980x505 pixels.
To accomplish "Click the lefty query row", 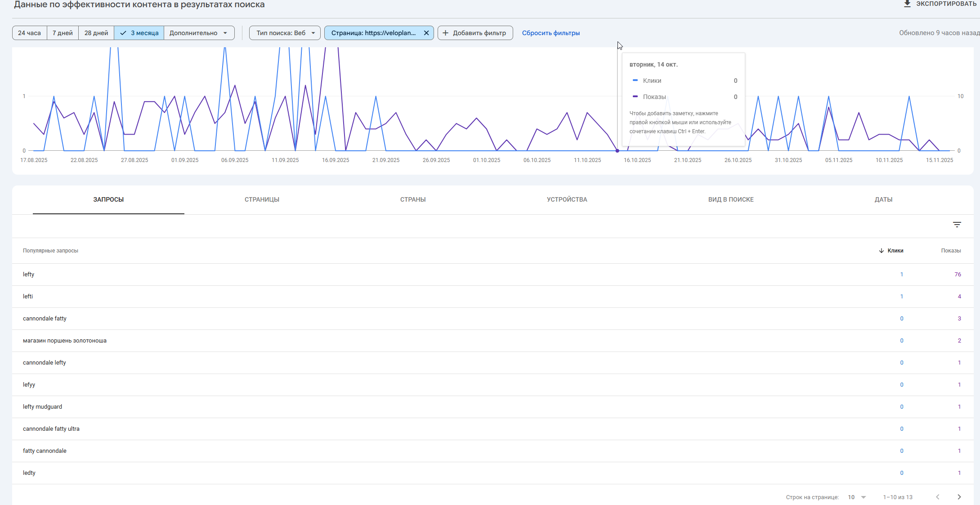I will pyautogui.click(x=29, y=275).
